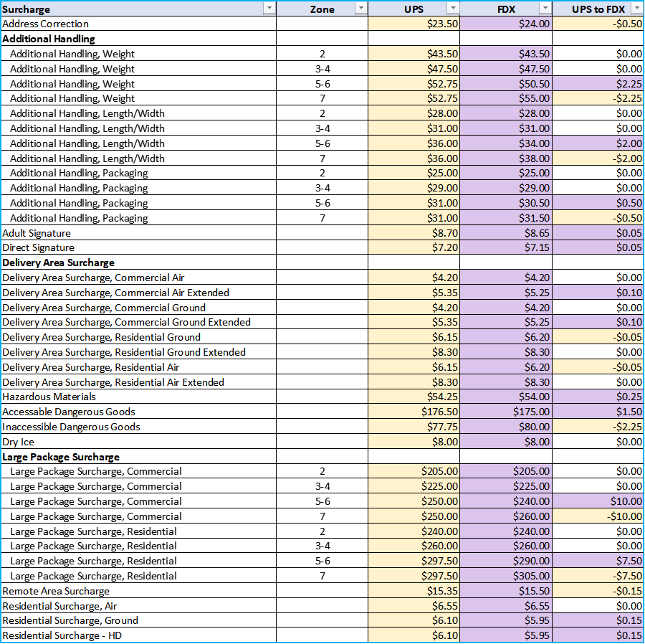Select the Direct Signature cell

click(x=138, y=247)
